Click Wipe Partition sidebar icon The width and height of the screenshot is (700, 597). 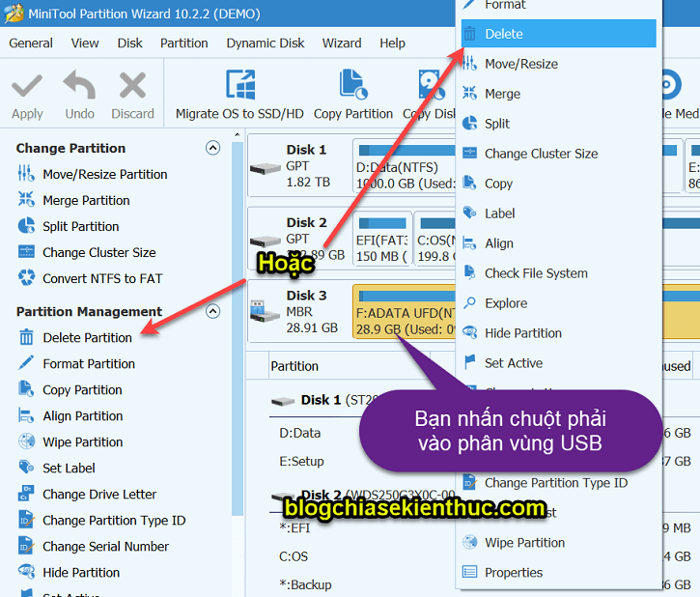tap(26, 441)
